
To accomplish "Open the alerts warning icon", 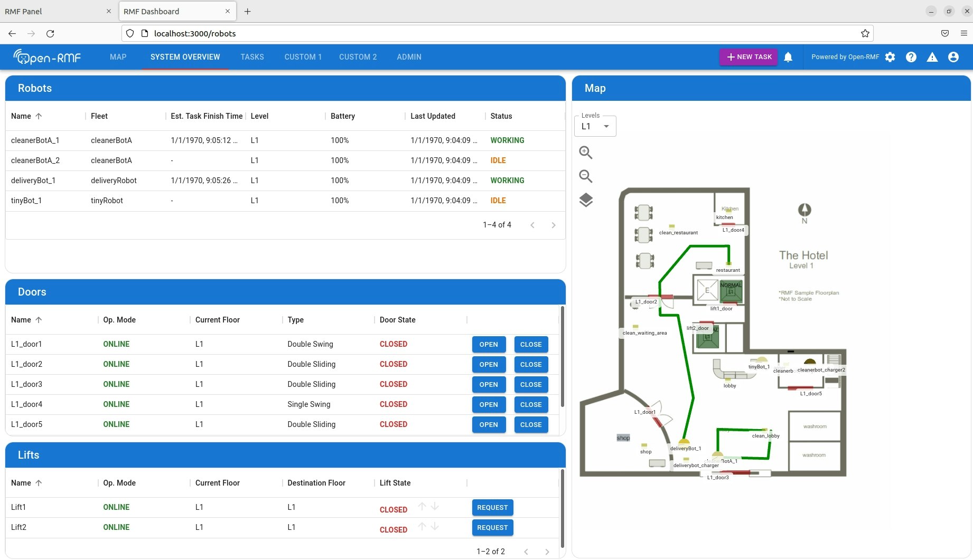I will point(932,57).
